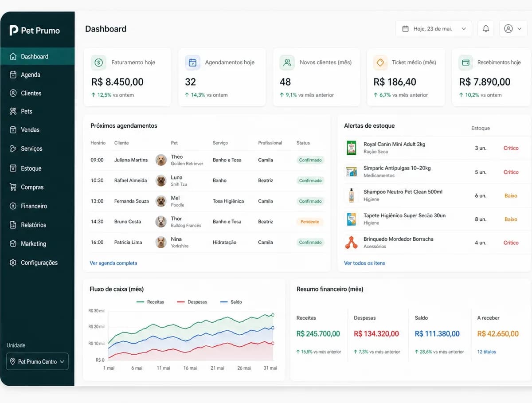This screenshot has height=403, width=532.
Task: Open Configurações in the sidebar menu
Action: tap(37, 262)
